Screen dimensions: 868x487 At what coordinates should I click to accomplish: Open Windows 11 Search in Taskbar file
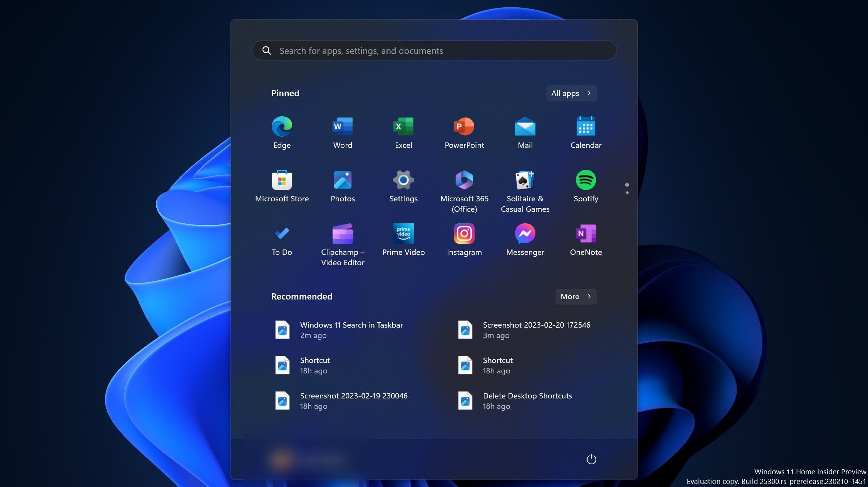click(351, 329)
